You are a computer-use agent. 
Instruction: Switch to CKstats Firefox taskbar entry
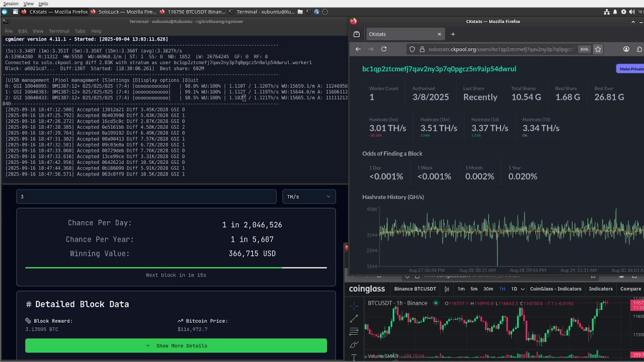click(54, 12)
